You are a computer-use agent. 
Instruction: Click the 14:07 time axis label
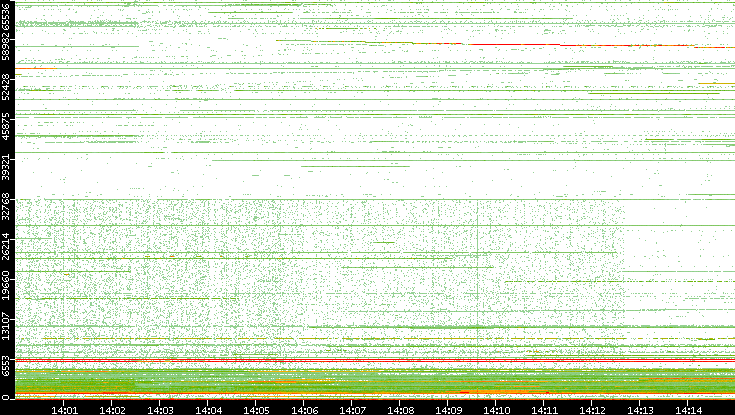tap(352, 410)
